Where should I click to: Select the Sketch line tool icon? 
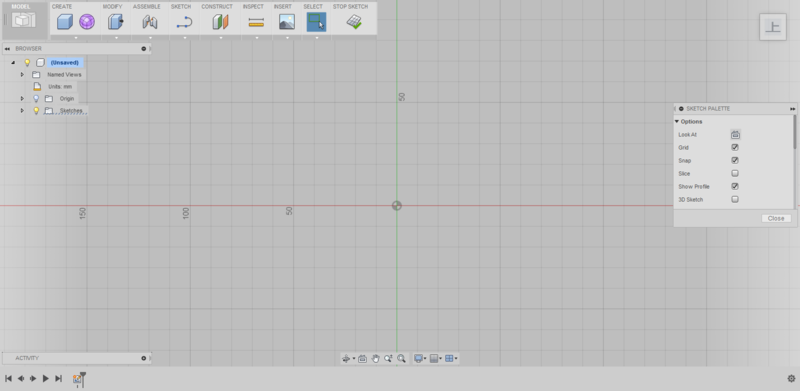coord(184,22)
